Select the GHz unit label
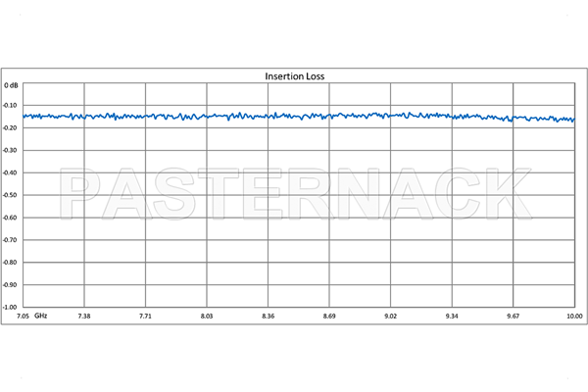The height and width of the screenshot is (392, 588). [x=41, y=317]
